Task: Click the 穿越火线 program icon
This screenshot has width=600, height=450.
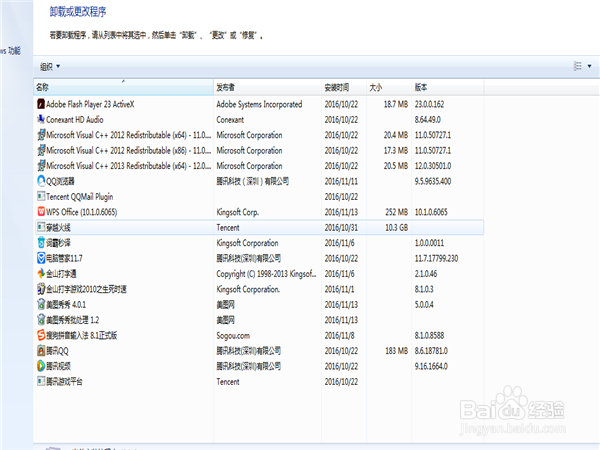Action: pyautogui.click(x=41, y=227)
